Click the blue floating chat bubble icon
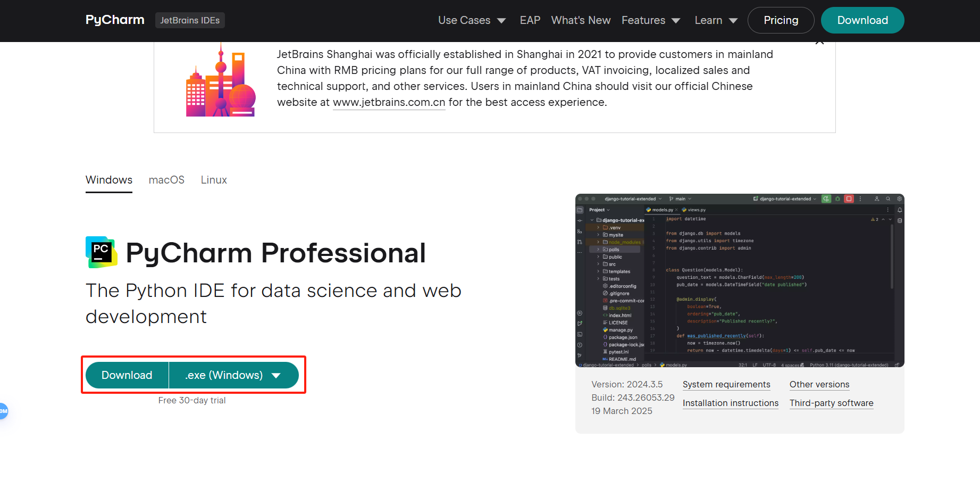 3,411
